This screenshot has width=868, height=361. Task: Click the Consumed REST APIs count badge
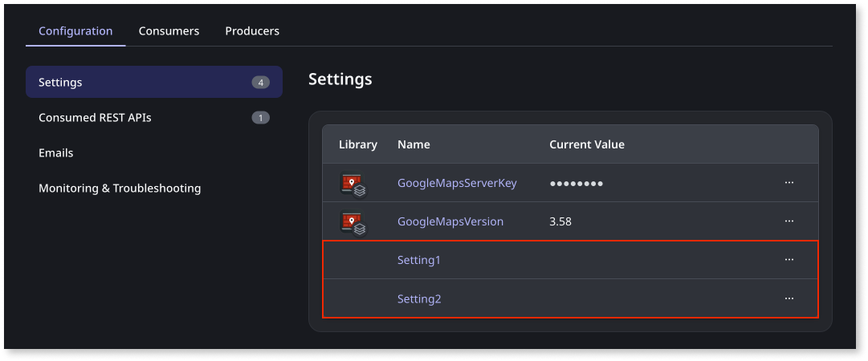coord(260,118)
